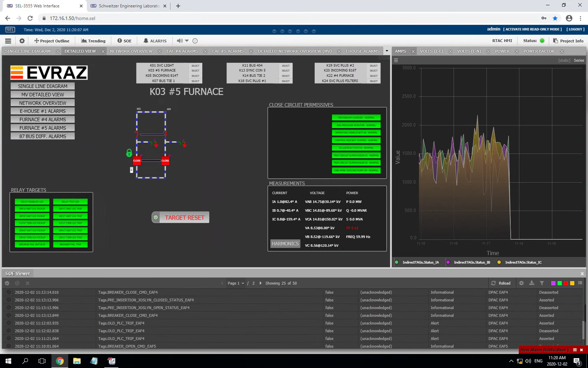Open 87 BUS DIFF. ALARMS button
The image size is (588, 368).
[43, 136]
